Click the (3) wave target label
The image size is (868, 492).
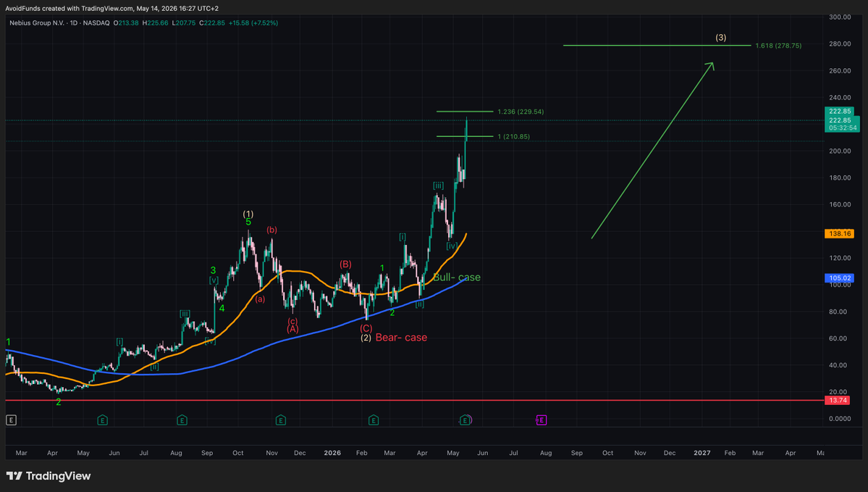tap(721, 38)
